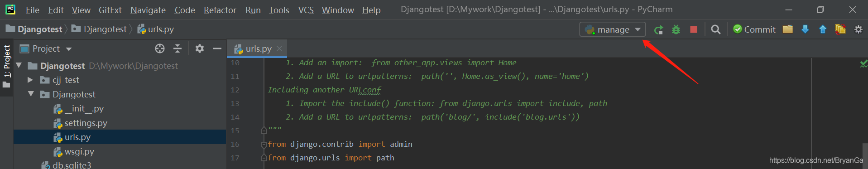Select urls.py in project tree
Screen dimensions: 868x169
[120, 137]
